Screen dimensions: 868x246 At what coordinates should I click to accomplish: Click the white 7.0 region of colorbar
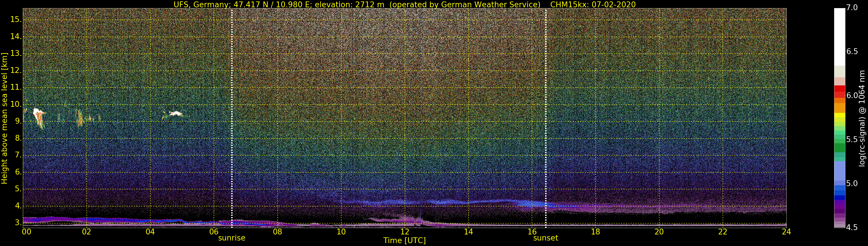click(839, 37)
